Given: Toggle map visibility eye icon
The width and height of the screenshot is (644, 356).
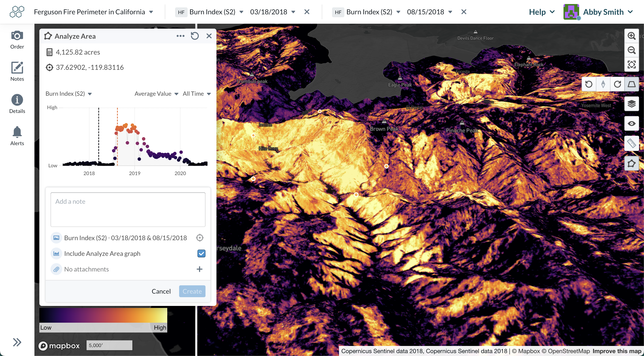Looking at the screenshot, I should (631, 123).
